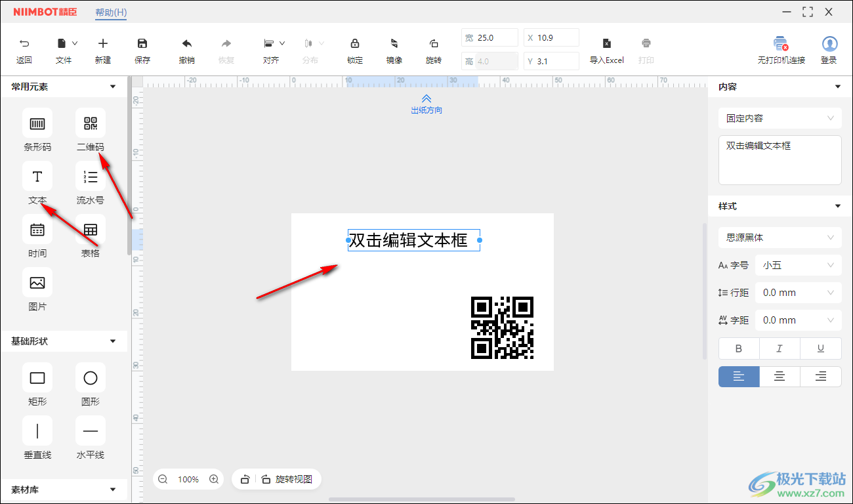
Task: Collapse the 基础形状 section
Action: (113, 341)
